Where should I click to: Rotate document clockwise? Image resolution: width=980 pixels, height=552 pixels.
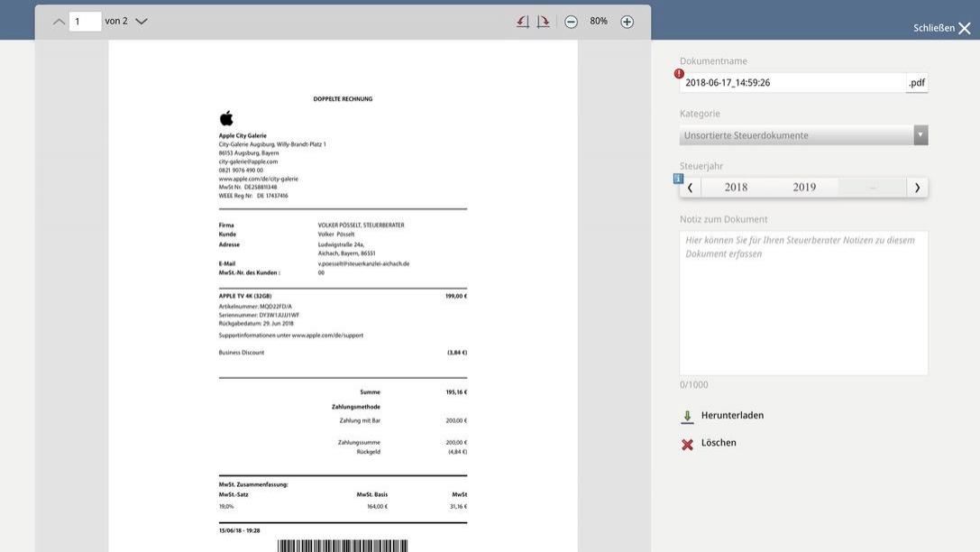[x=543, y=22]
